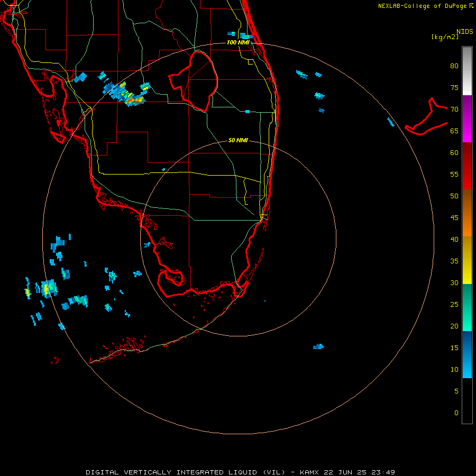Screen dimensions: 476x476
Task: Click the legend value 80
Action: (x=454, y=66)
